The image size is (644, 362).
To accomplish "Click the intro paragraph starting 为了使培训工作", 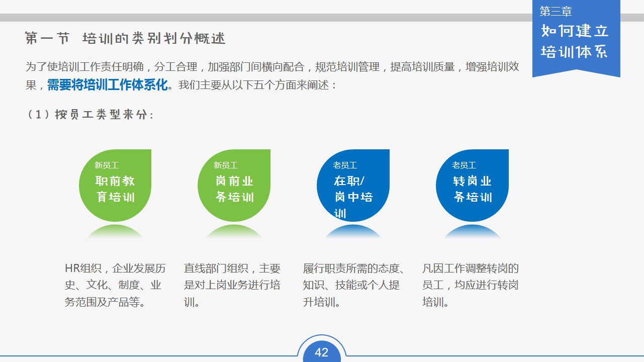I will 273,75.
